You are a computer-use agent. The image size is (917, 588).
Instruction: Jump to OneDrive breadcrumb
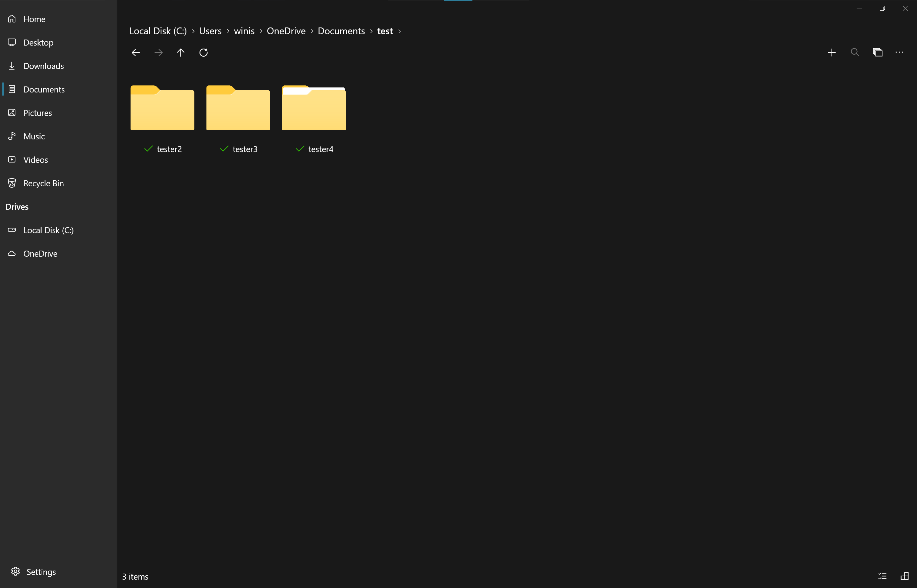pos(286,31)
